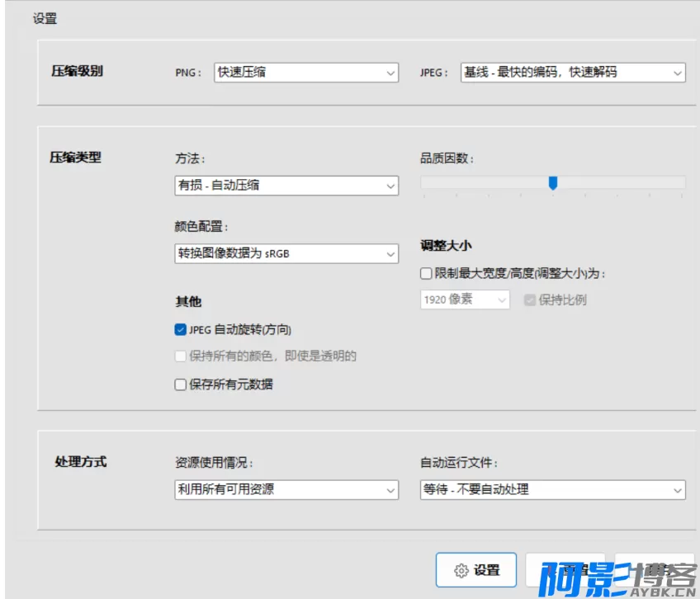Click the 压缩级别 section heading

coord(78,71)
